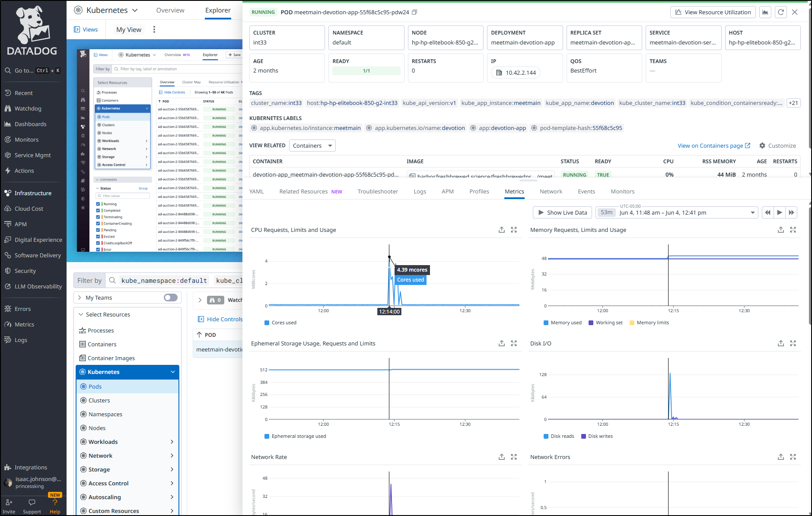
Task: Expand the Workloads submenu
Action: tap(172, 442)
